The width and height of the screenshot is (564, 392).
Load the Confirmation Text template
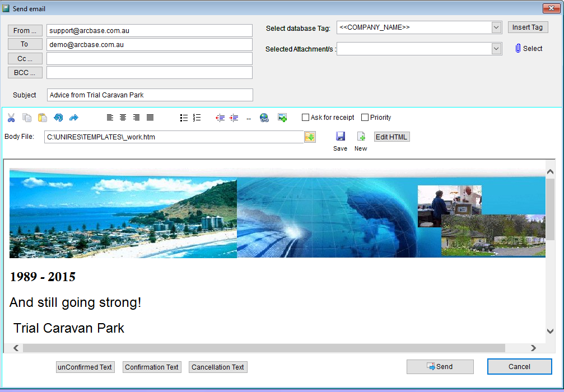(152, 367)
